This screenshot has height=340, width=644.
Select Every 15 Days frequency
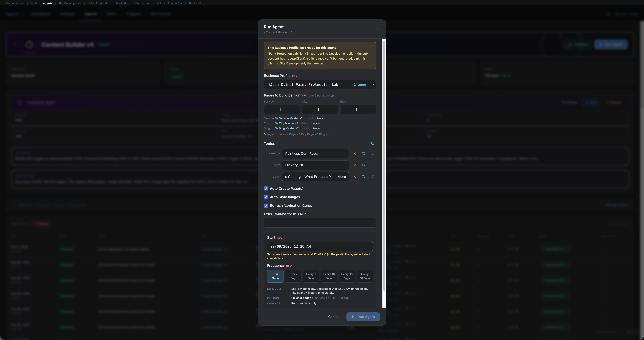pyautogui.click(x=347, y=276)
